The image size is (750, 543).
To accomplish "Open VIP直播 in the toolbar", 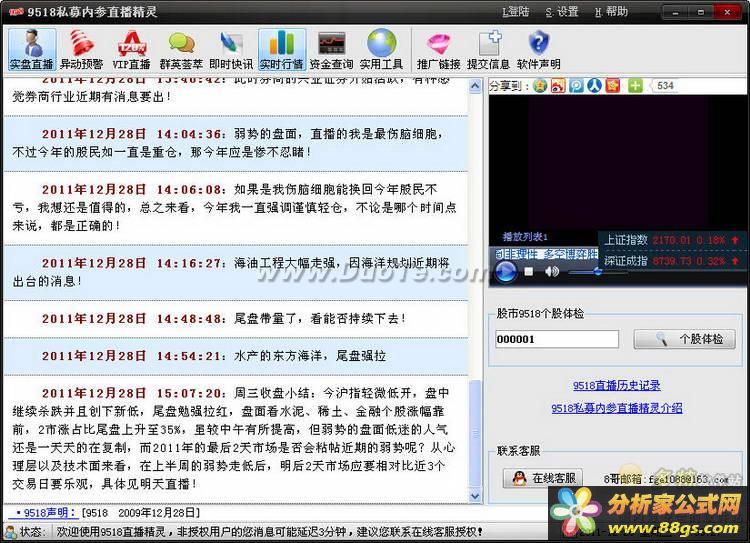I will 132,49.
